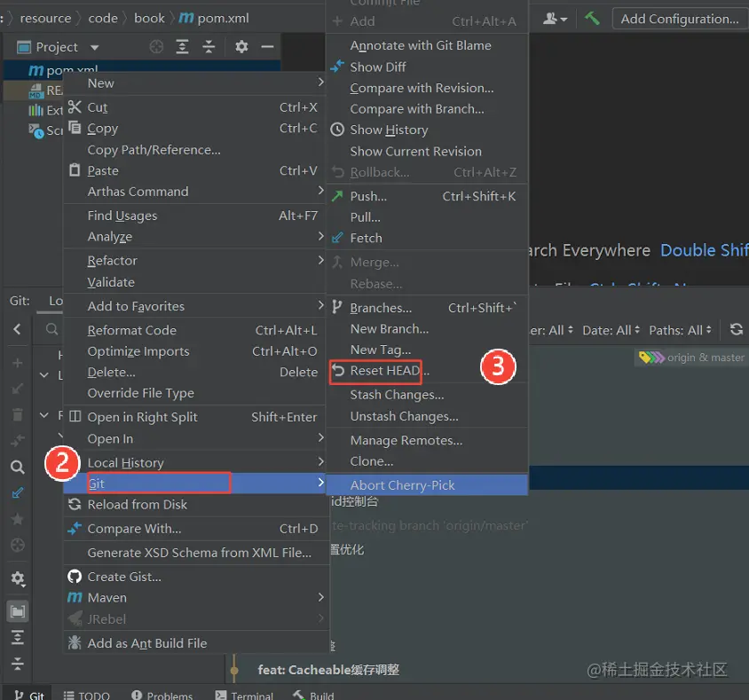Select Copy in the context menu

tap(193, 129)
